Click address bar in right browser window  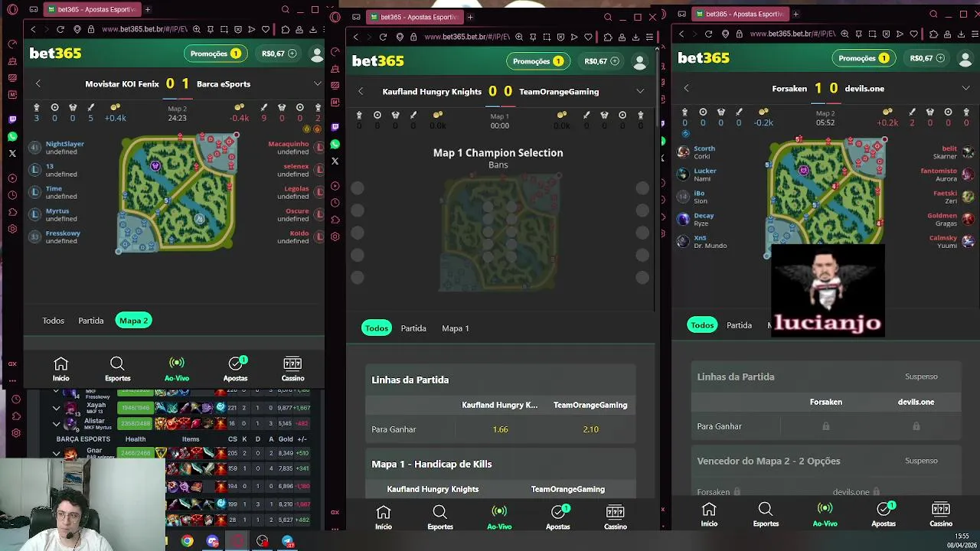pos(793,34)
